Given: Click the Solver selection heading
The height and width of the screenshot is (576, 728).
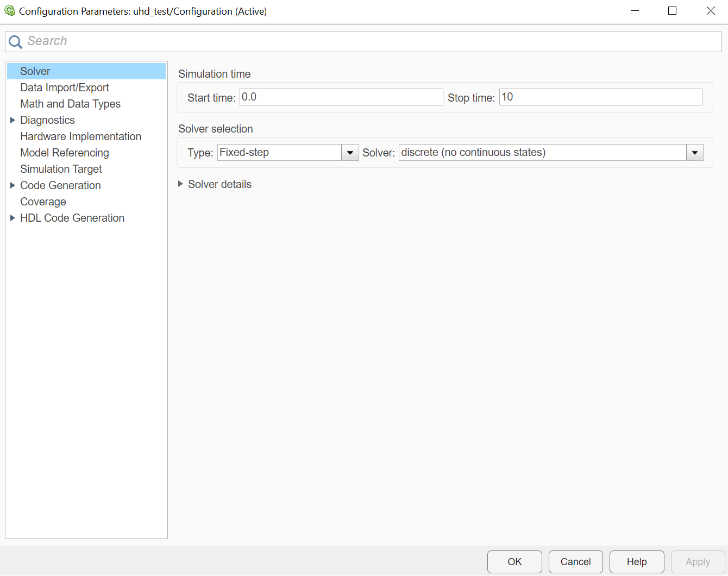Looking at the screenshot, I should click(216, 129).
